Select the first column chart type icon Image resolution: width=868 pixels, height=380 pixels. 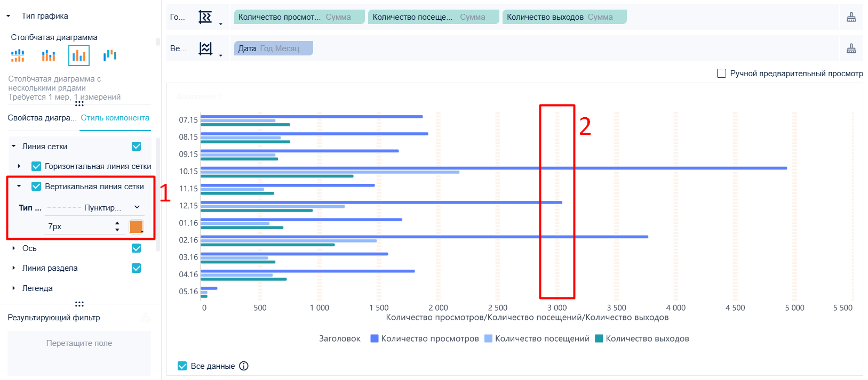(x=18, y=55)
